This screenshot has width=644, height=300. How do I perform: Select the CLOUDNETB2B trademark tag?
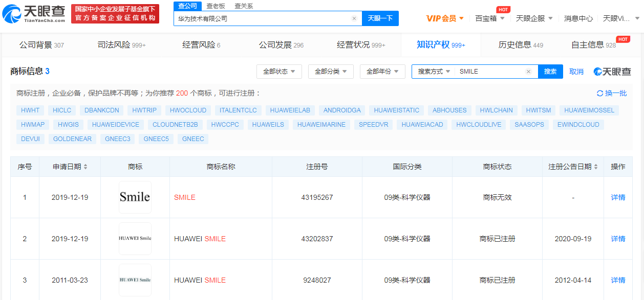point(175,124)
